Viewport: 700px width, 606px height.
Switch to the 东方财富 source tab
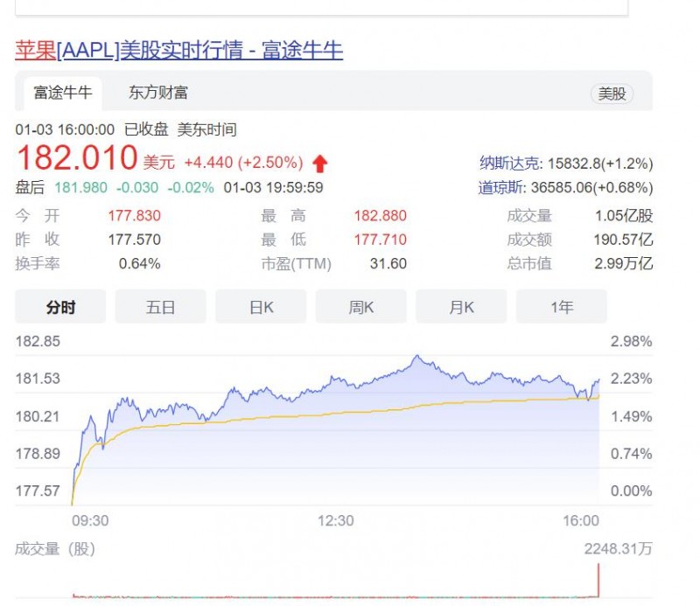(157, 93)
